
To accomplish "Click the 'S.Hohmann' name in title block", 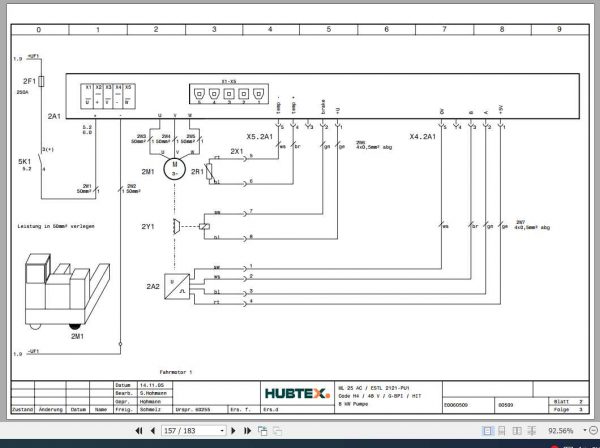I will click(153, 393).
